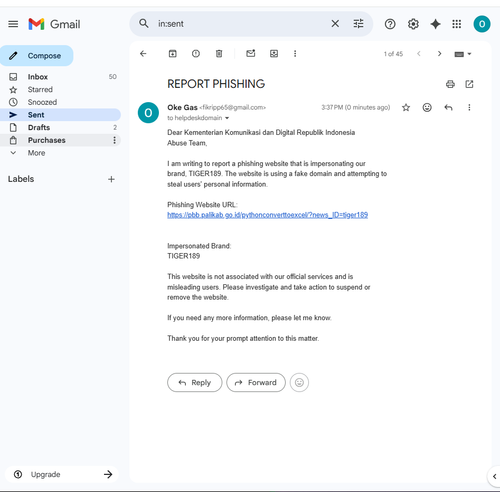Report this message as spam
This screenshot has width=500, height=492.
196,54
